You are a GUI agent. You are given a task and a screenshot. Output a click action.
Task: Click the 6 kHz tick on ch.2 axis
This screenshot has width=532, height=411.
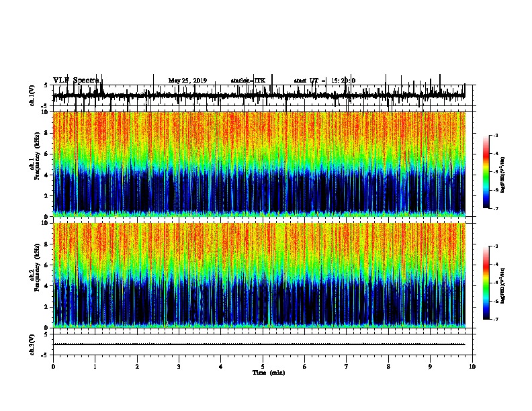point(47,265)
